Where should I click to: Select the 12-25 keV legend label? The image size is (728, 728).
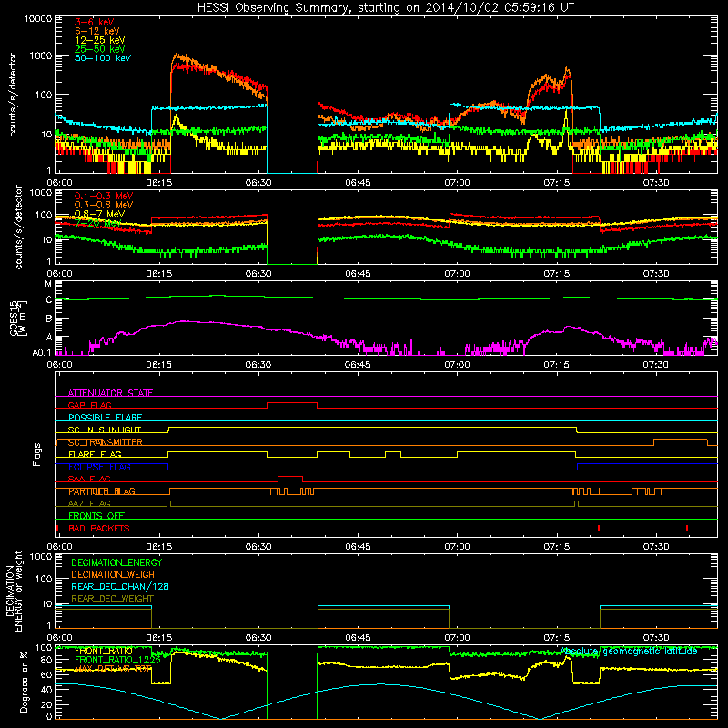tap(100, 40)
